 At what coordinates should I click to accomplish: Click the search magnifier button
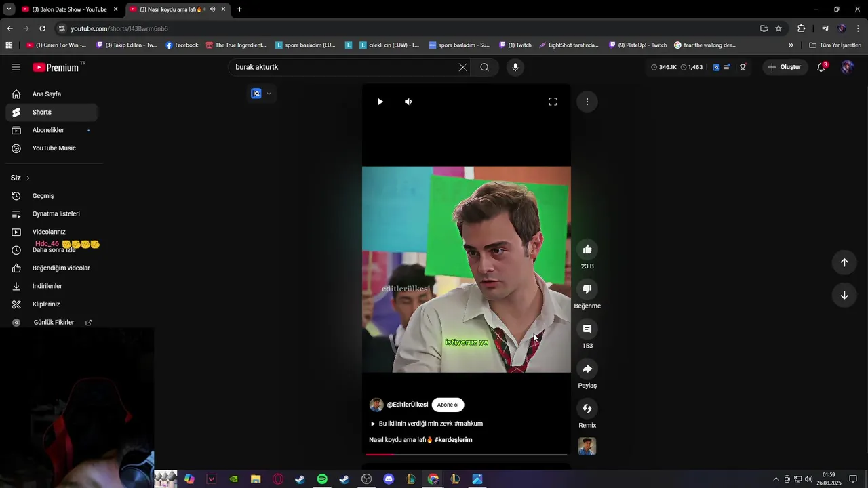[x=484, y=67]
